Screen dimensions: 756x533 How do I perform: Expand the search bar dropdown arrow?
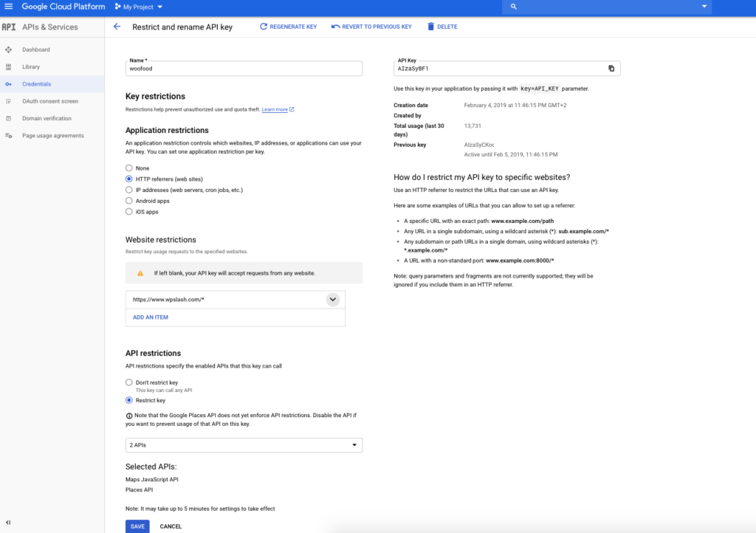coord(704,7)
